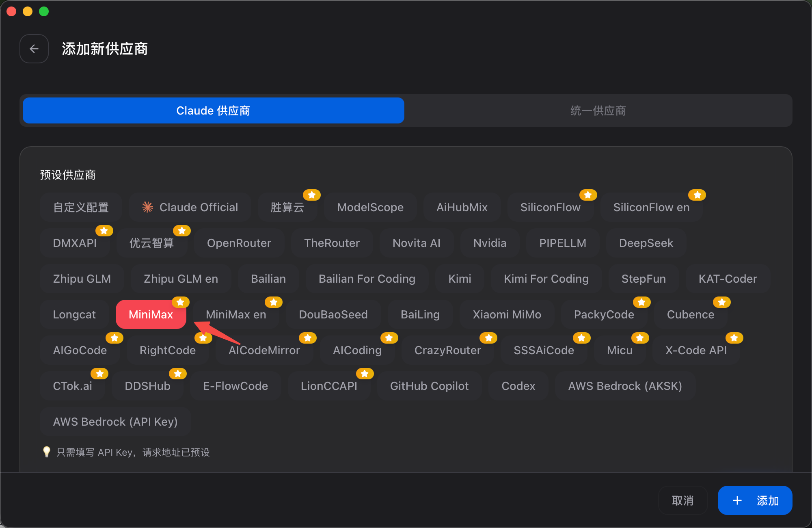Select the AICoding provider
Screen dimensions: 812x528
tap(357, 350)
